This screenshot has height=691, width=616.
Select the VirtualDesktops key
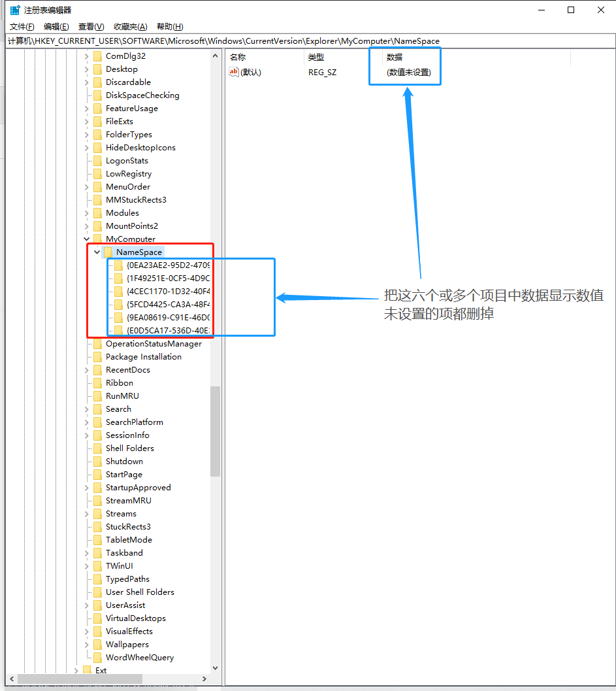point(136,618)
